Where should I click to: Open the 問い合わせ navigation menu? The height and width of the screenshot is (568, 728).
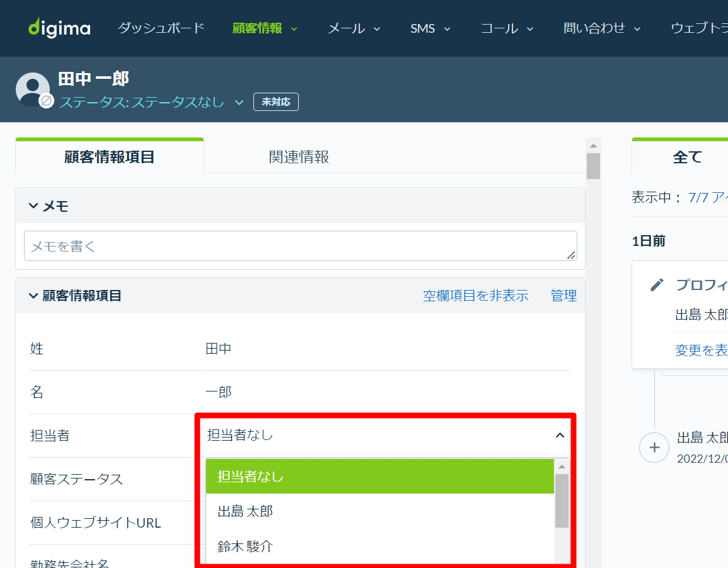[602, 28]
